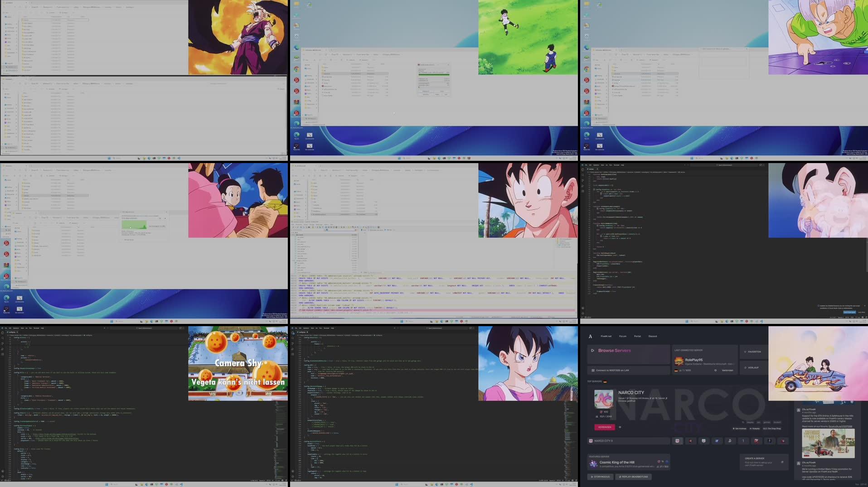Launch STORYMODUS in FiveM
The height and width of the screenshot is (487, 868).
point(600,477)
